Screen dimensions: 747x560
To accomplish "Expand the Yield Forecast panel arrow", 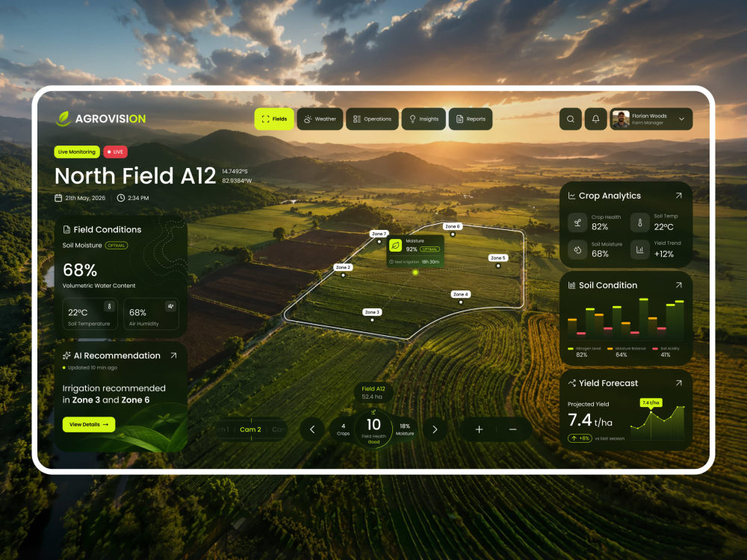I will click(x=679, y=383).
